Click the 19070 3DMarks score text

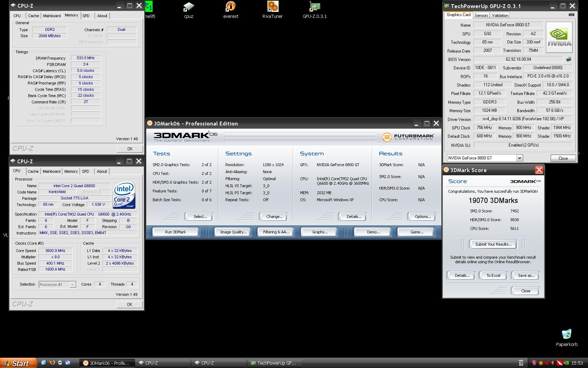click(493, 200)
